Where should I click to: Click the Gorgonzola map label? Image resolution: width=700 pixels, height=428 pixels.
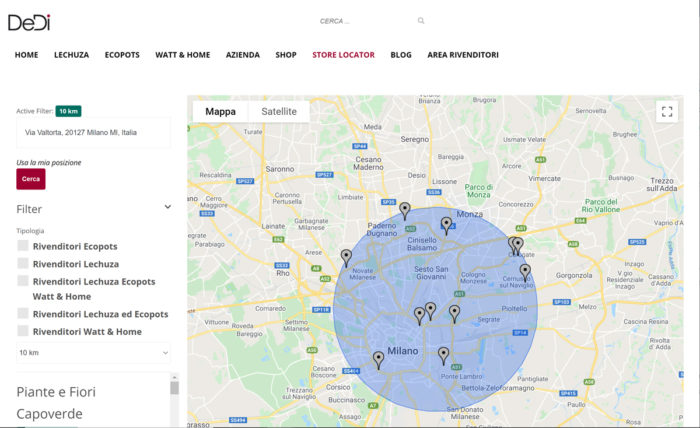pyautogui.click(x=574, y=275)
